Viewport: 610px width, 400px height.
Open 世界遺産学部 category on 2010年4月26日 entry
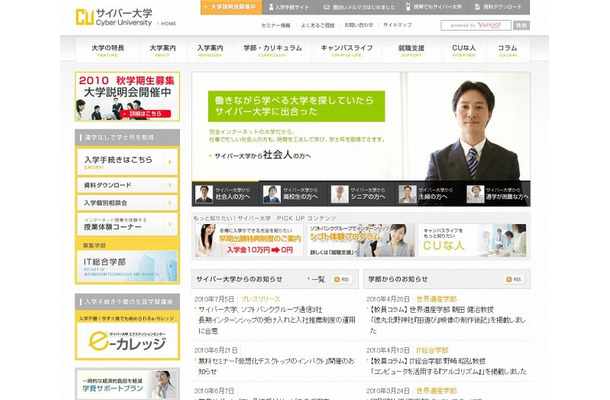click(436, 299)
